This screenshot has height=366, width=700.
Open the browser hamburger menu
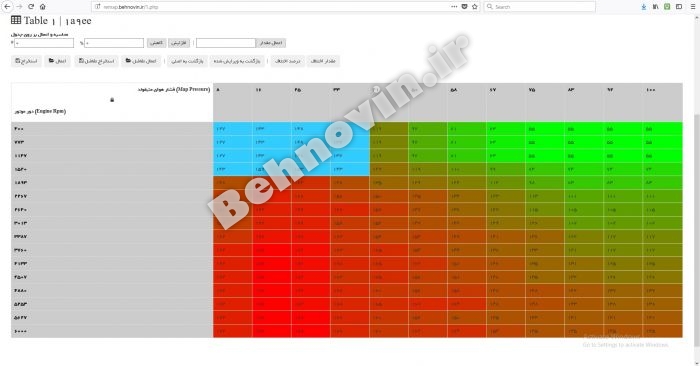[x=693, y=7]
